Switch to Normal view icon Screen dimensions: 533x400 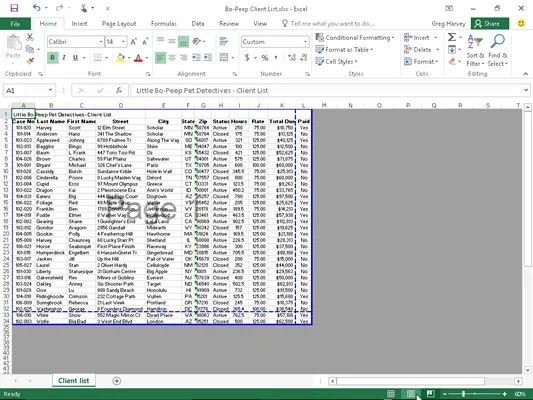click(x=391, y=394)
